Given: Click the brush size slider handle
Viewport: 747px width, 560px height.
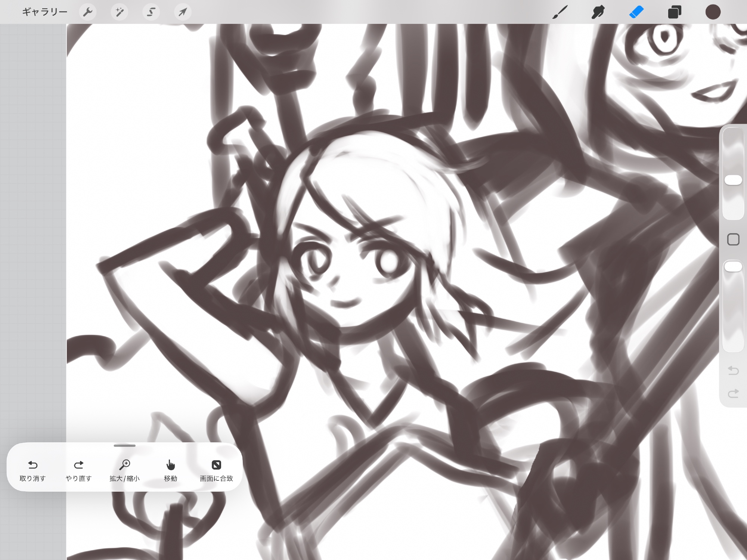Looking at the screenshot, I should click(x=733, y=180).
